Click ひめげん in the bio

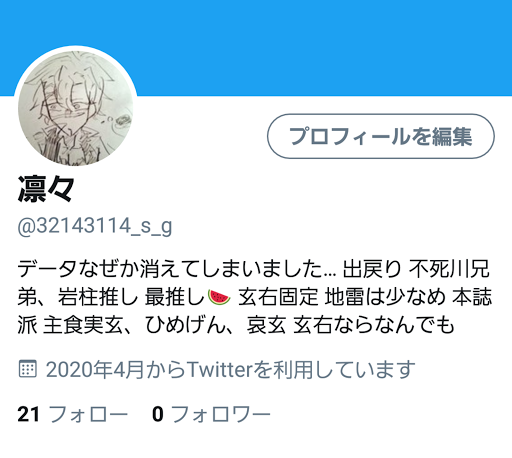point(186,325)
